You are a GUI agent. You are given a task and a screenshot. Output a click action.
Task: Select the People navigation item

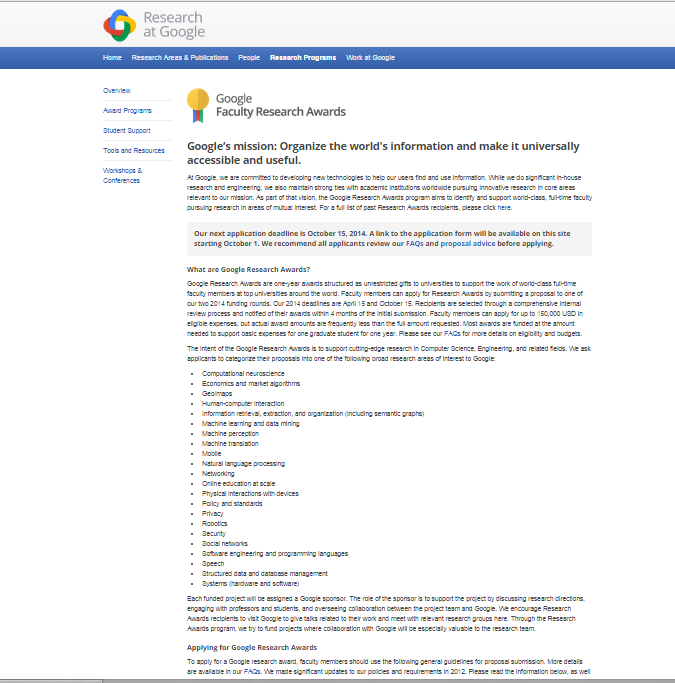coord(249,58)
